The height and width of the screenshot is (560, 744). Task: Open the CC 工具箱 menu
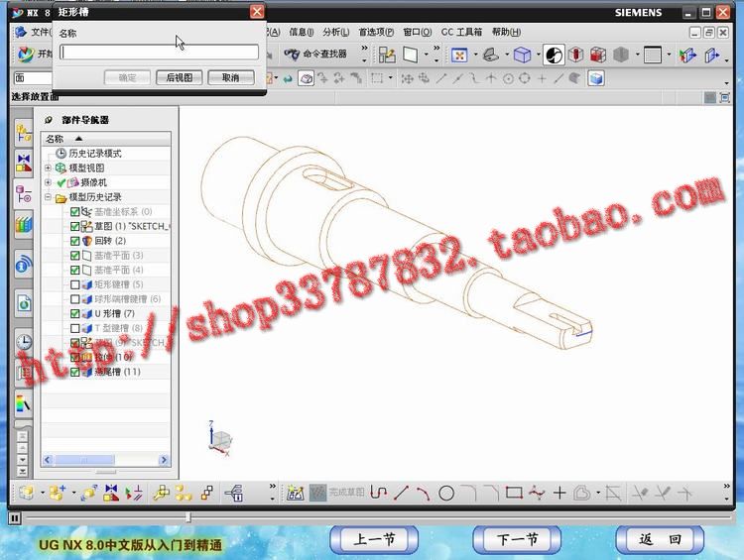click(x=461, y=32)
